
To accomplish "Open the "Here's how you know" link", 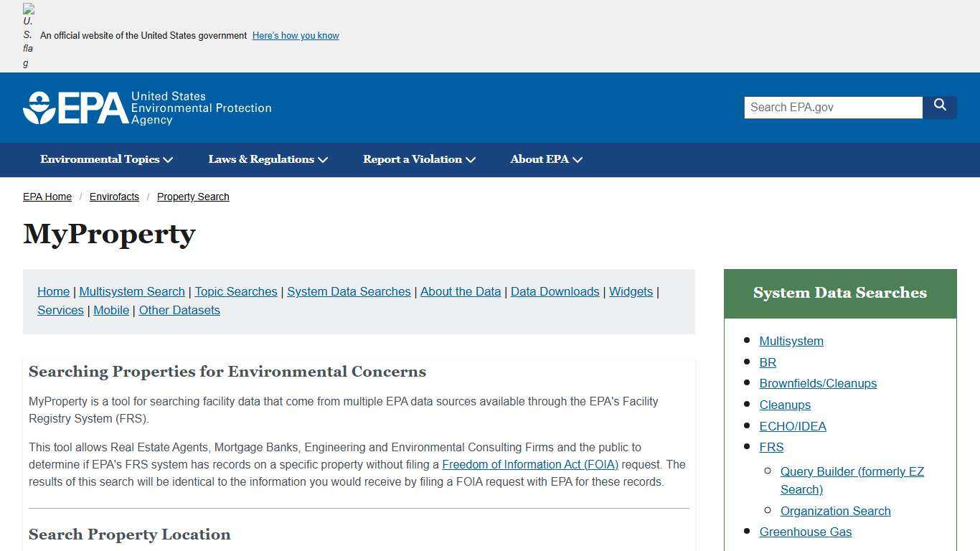I will point(295,35).
